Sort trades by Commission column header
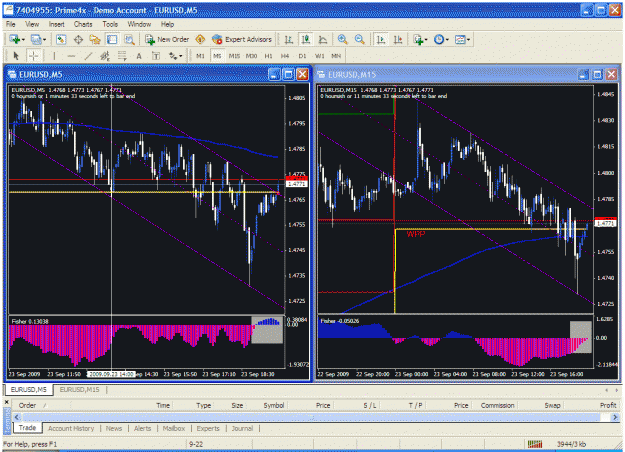This screenshot has height=452, width=625. tap(497, 405)
